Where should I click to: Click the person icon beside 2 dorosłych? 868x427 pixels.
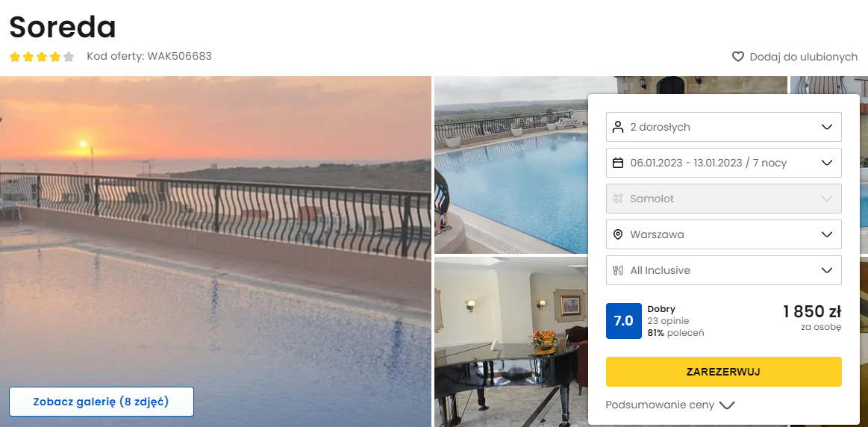point(618,127)
